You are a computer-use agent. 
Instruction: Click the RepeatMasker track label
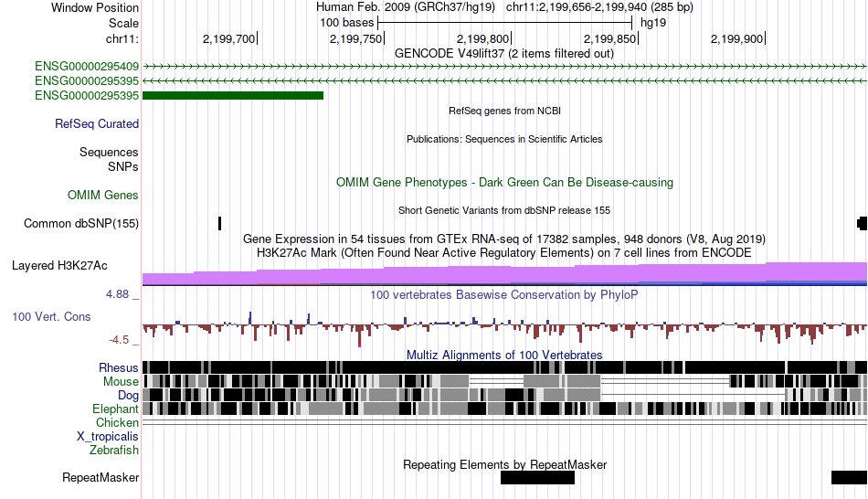101,478
